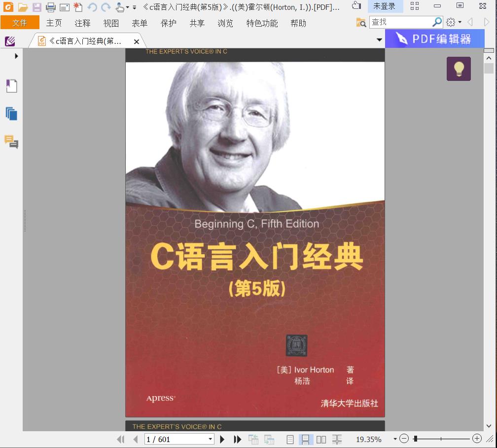Open a file with the folder icon

coord(23,7)
